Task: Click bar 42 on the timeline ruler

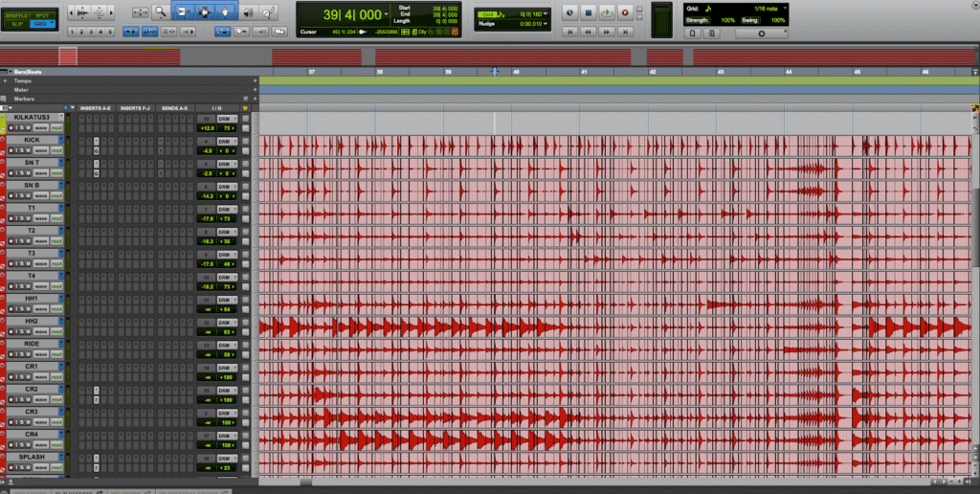Action: [653, 72]
